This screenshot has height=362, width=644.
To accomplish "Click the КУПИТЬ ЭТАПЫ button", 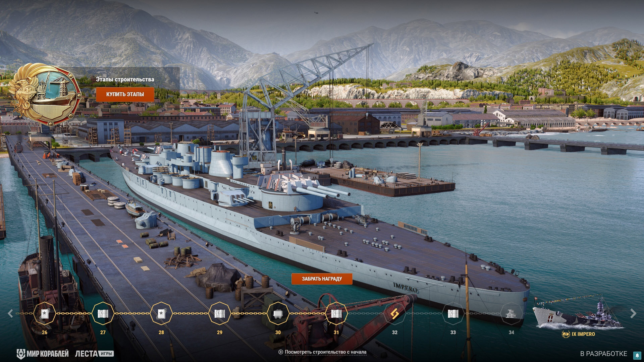I will click(125, 94).
